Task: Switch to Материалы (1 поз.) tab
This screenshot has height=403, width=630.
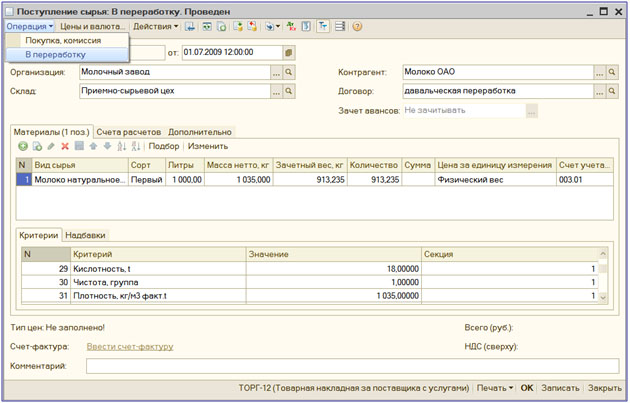Action: pos(51,132)
